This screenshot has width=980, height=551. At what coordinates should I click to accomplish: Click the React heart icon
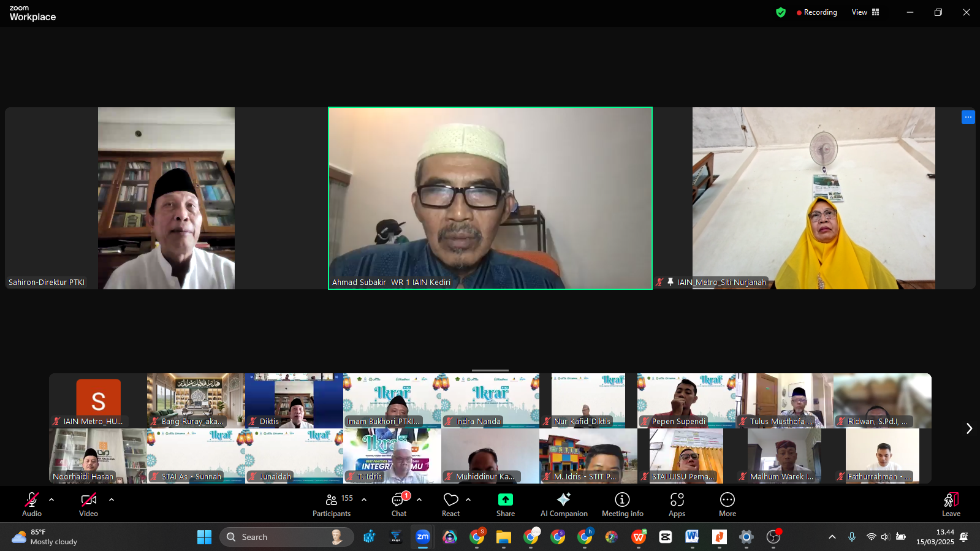click(450, 504)
